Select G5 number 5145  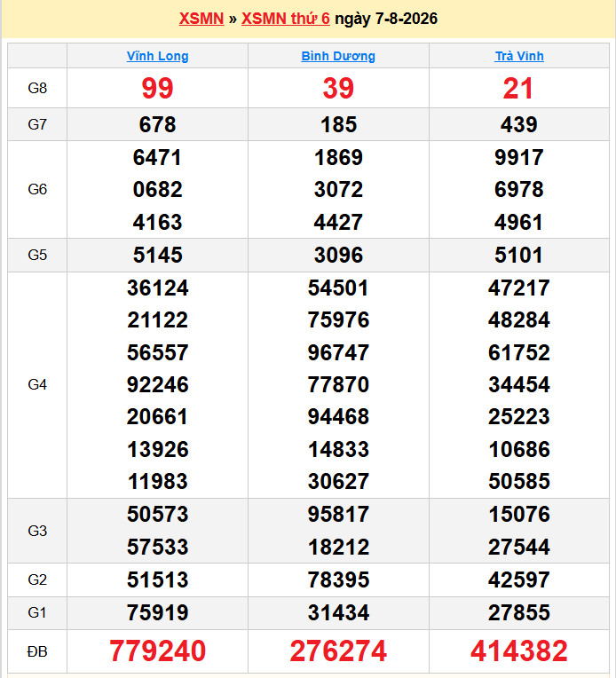point(157,255)
